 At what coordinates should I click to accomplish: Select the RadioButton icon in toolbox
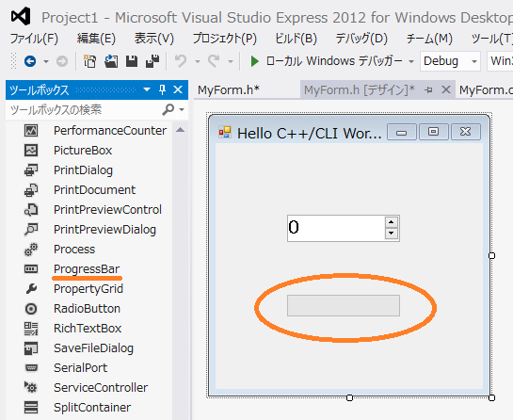coord(31,309)
